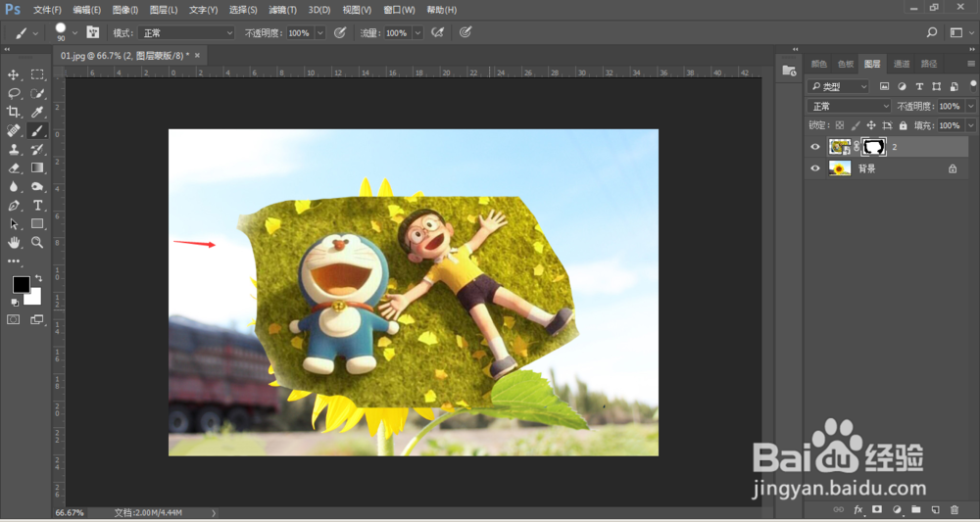Create a new group folder icon
This screenshot has width=980, height=522.
coord(915,509)
